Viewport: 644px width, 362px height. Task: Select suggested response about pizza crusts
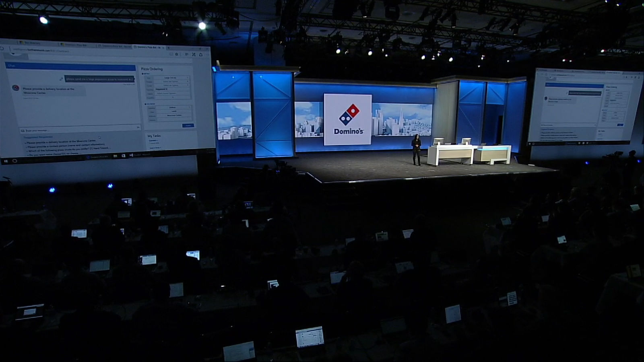pos(68,150)
